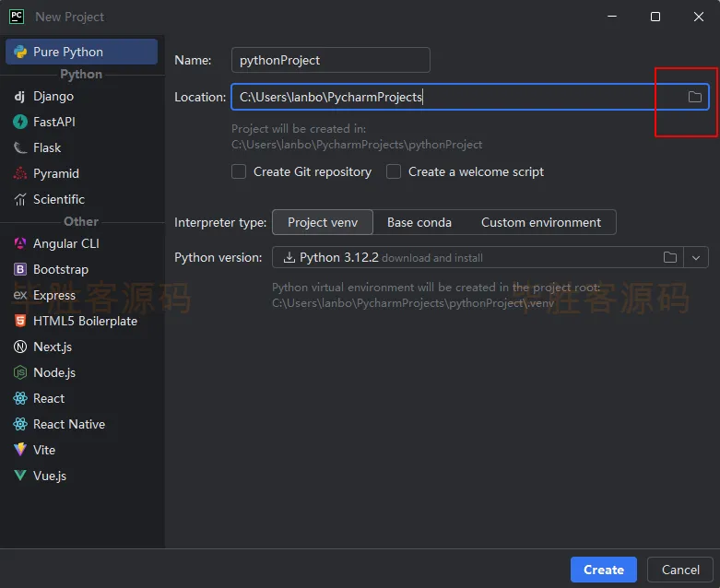This screenshot has height=588, width=720.
Task: Click the FastAPI label text
Action: point(54,122)
